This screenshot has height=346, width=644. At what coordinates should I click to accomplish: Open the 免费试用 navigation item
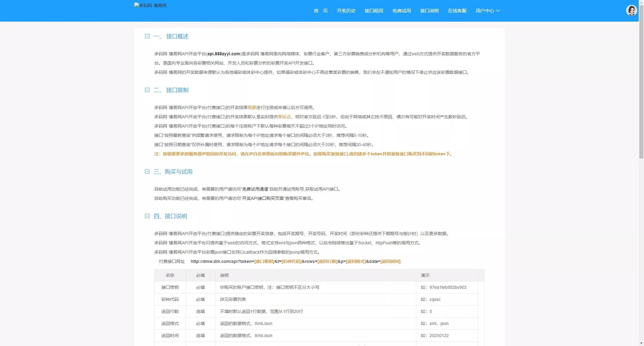[x=401, y=11]
